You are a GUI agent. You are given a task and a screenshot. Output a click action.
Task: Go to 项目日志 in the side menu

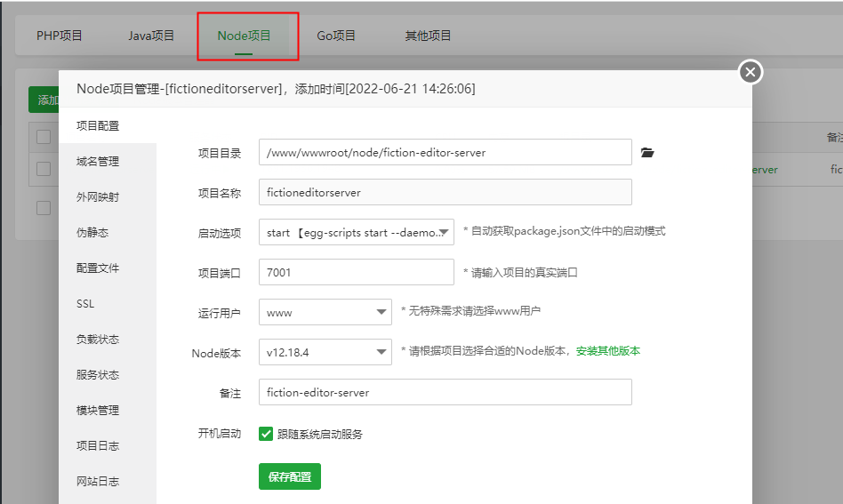coord(98,446)
